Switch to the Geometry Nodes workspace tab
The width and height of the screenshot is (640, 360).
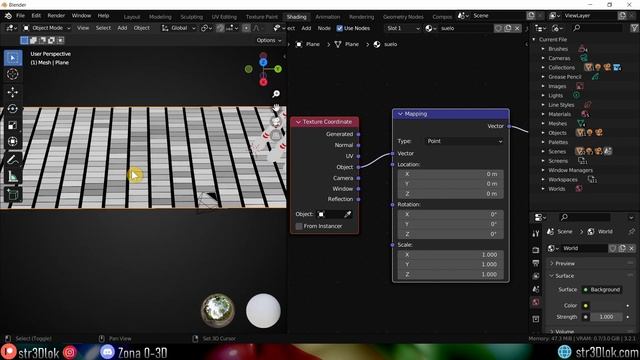403,17
